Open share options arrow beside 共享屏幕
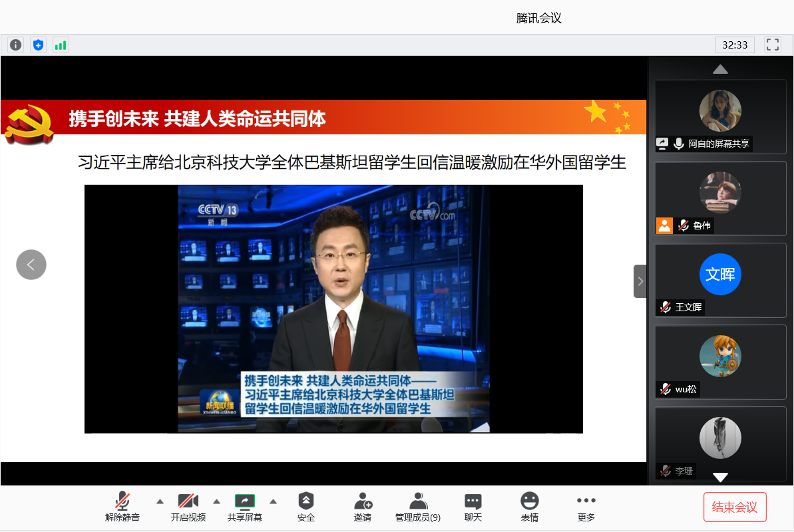Viewport: 794px width, 532px height. tap(274, 501)
